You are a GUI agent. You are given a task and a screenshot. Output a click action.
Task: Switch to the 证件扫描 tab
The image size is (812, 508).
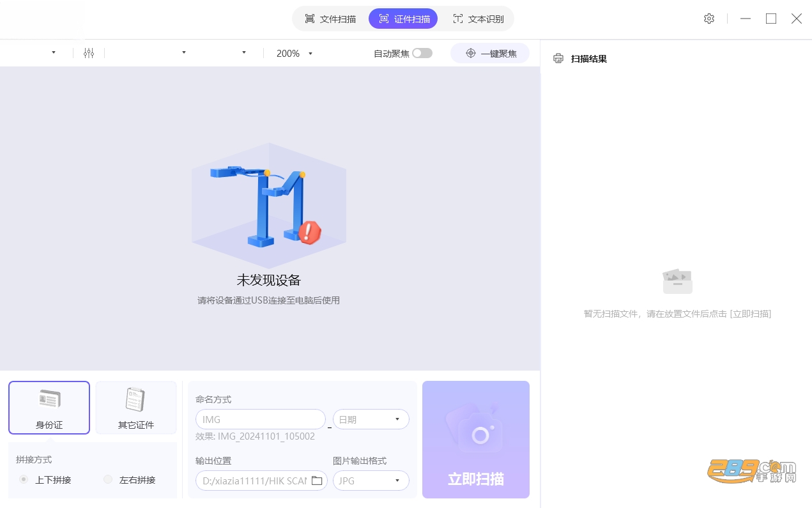(403, 19)
